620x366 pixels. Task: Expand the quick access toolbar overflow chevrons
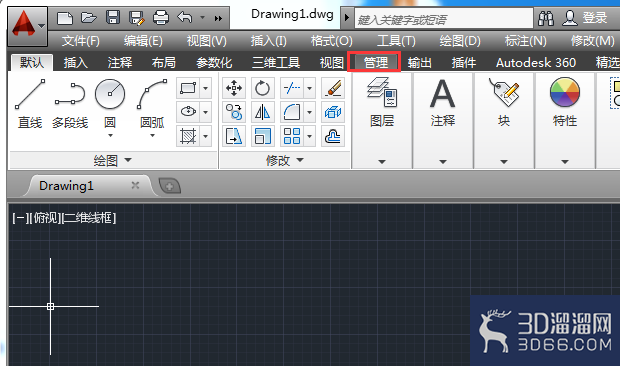click(218, 18)
